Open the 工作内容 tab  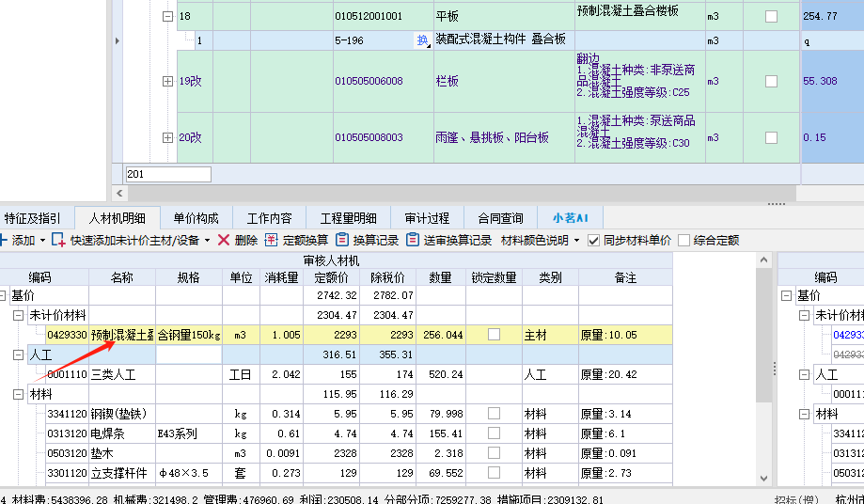[269, 219]
